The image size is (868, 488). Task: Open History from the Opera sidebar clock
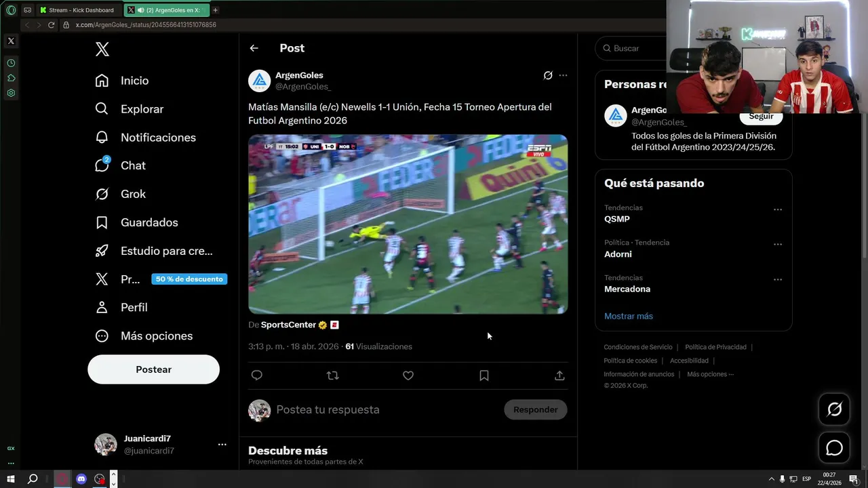[x=11, y=63]
